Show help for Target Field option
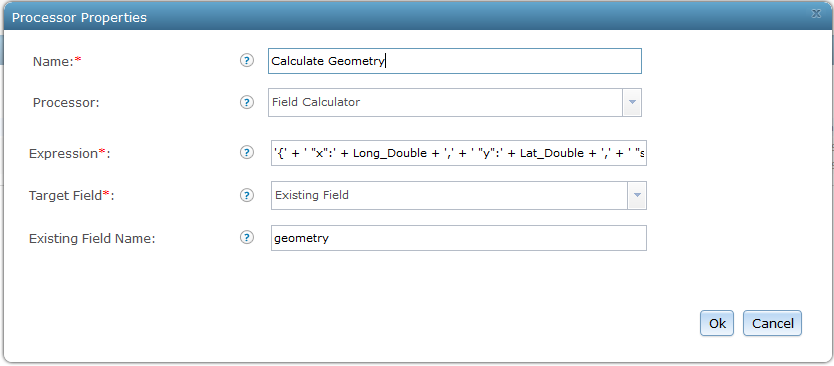Image resolution: width=834 pixels, height=366 pixels. 246,195
